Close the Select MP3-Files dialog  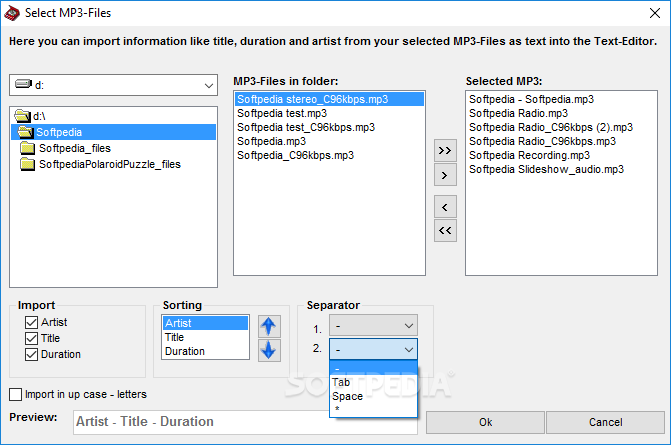pos(655,13)
